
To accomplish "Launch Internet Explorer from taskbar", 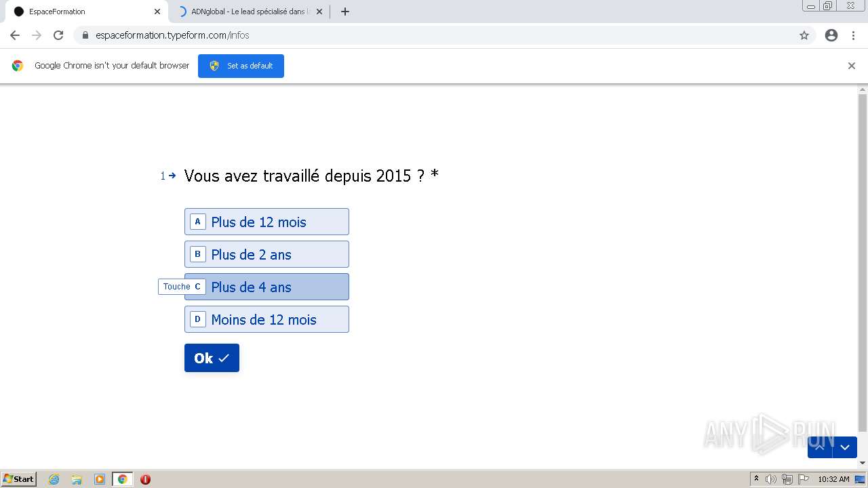I will pos(54,479).
